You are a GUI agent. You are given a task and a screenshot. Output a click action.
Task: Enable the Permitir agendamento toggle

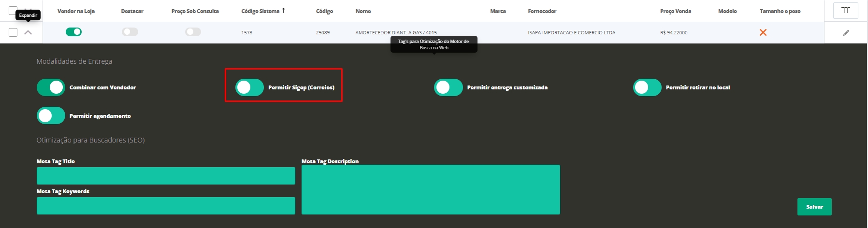pyautogui.click(x=51, y=116)
